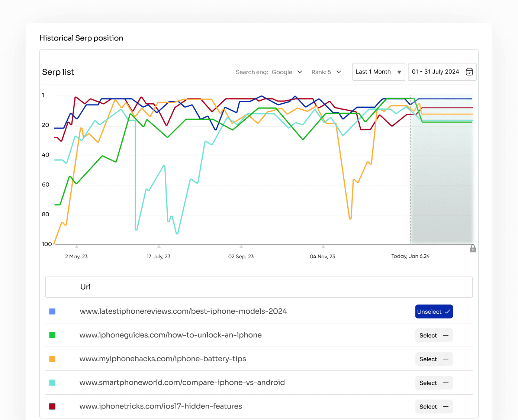Expand the Rank: 5 dropdown

point(326,72)
